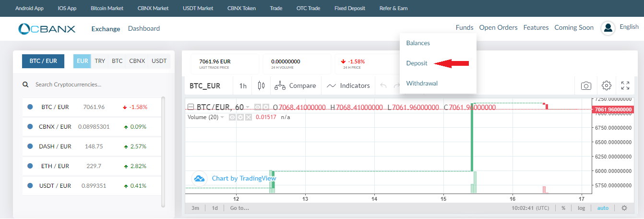Select the CBNX market tab
The image size is (644, 219).
click(x=137, y=61)
